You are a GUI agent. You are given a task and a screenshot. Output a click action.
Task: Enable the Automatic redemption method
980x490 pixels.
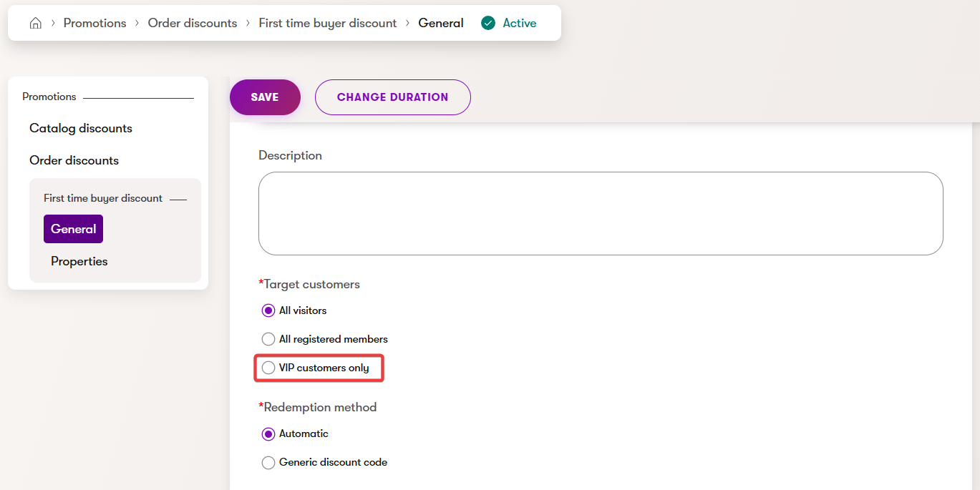(268, 433)
